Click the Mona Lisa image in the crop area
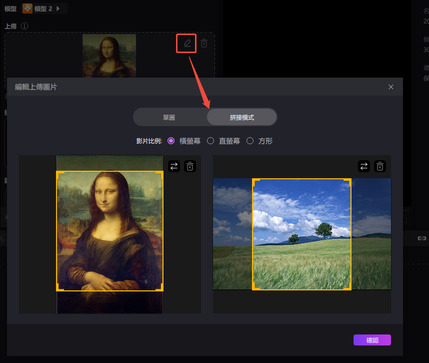Viewport: 429px width, 363px height. [110, 231]
